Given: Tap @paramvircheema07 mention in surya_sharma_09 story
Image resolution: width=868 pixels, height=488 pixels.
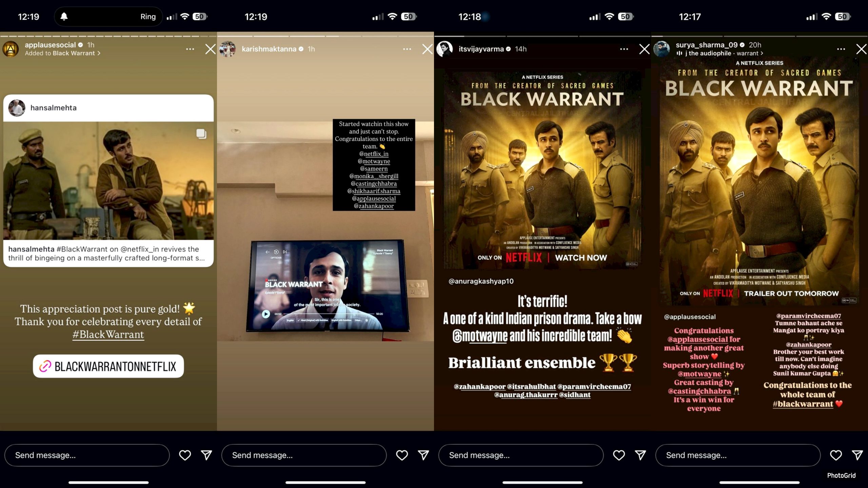Looking at the screenshot, I should (809, 316).
